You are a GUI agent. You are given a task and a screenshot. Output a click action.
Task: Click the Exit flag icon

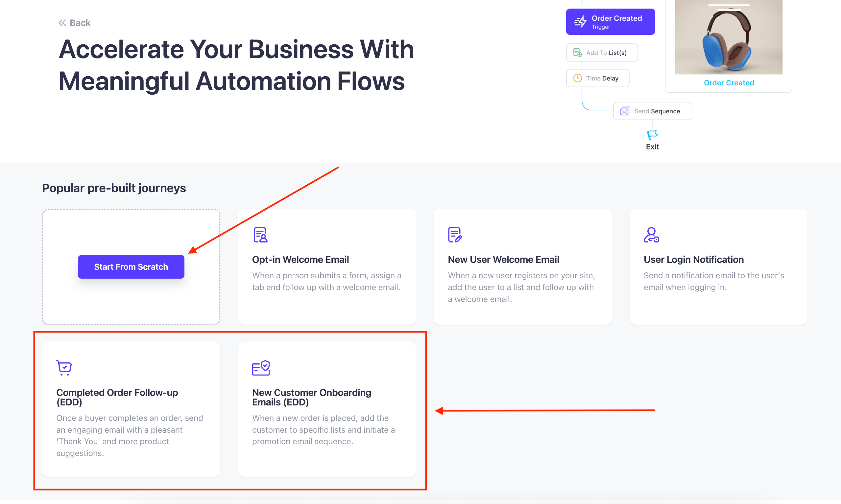653,135
